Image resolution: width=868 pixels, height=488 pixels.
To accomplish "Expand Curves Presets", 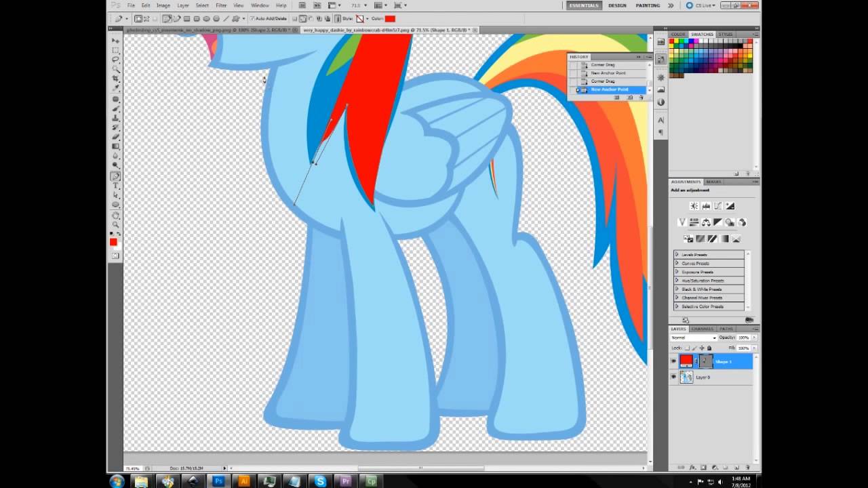I will click(x=677, y=263).
